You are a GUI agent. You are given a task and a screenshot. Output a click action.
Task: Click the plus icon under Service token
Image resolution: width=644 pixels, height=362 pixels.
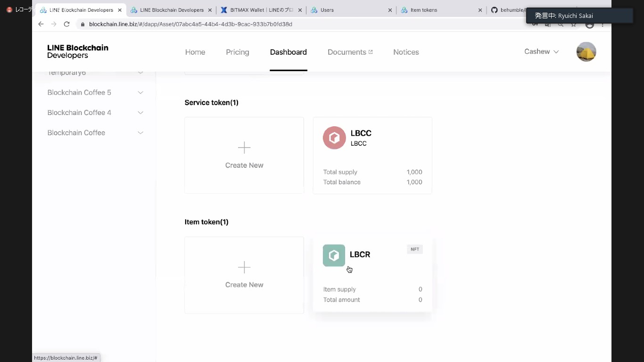[244, 148]
